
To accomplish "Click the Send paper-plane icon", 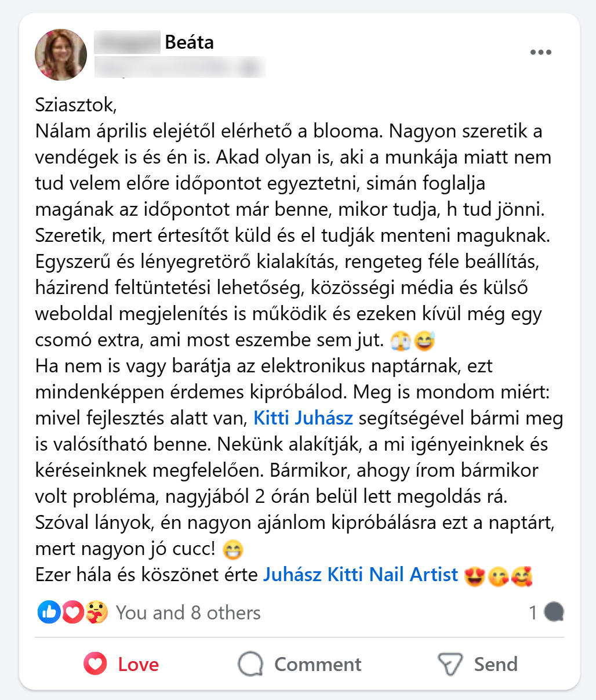I will (x=450, y=664).
